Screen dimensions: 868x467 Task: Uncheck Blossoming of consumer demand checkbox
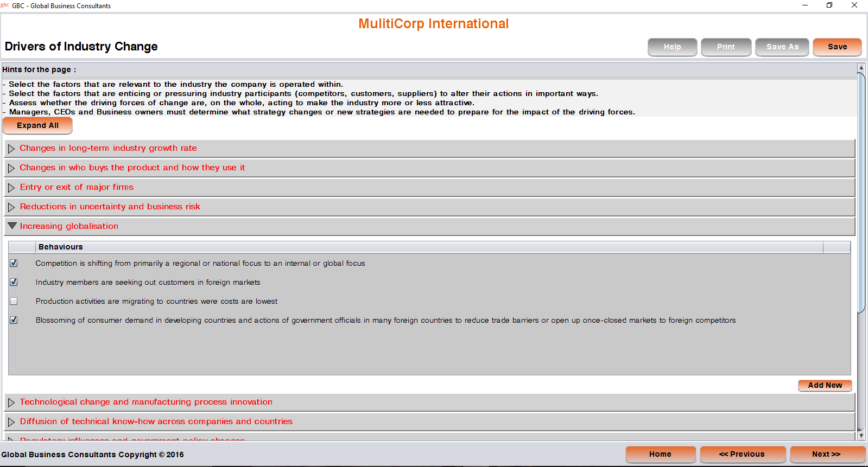click(x=14, y=320)
